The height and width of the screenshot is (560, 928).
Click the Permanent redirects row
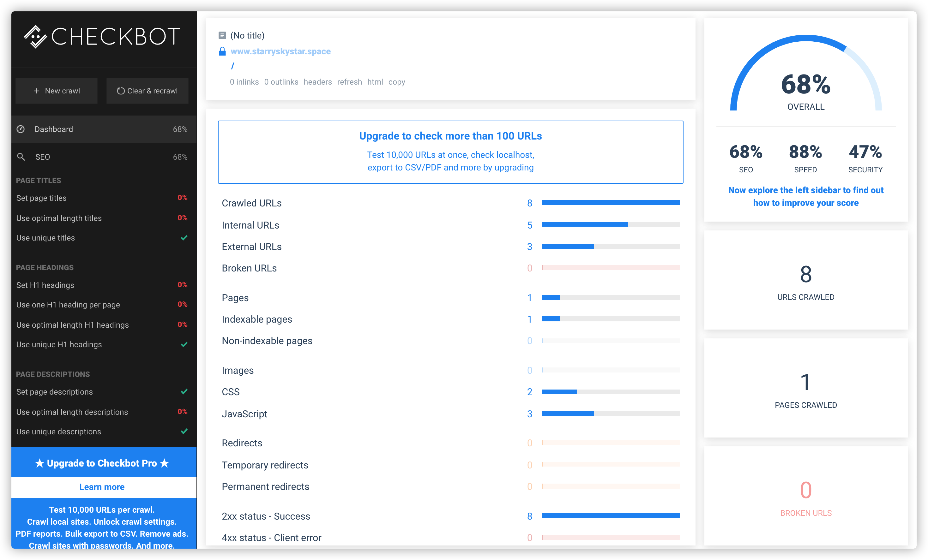[450, 487]
